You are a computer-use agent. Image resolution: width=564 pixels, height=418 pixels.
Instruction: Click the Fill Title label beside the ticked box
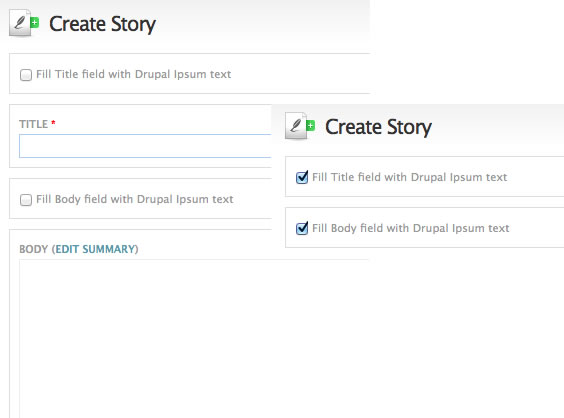coord(409,177)
